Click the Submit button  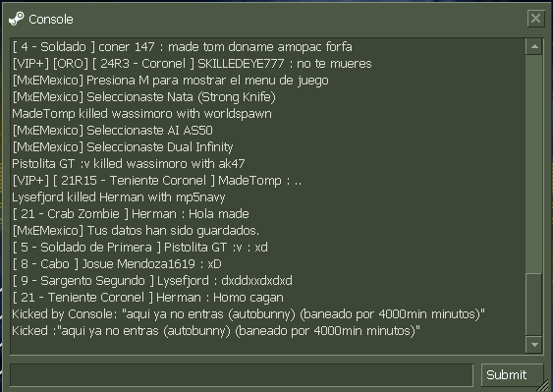512,374
